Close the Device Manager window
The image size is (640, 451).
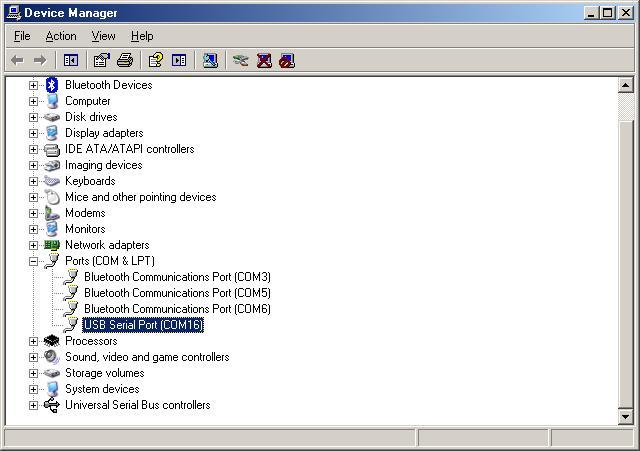pos(626,13)
